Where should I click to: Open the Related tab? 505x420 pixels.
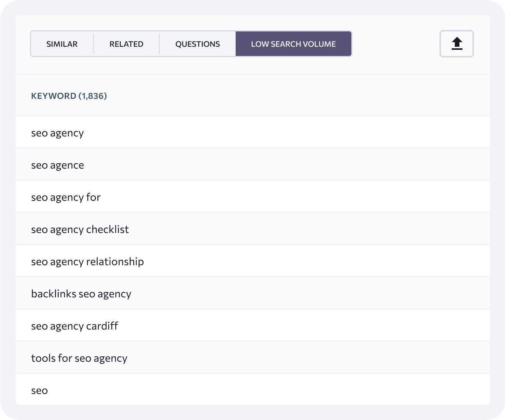126,44
